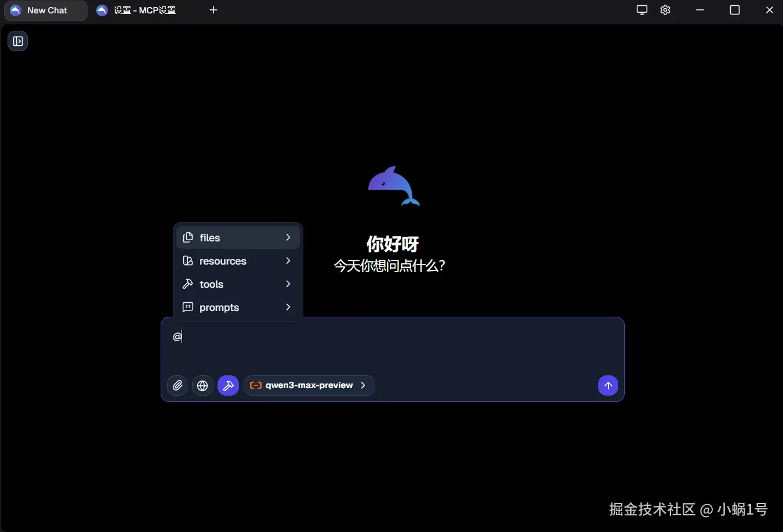Expand the files submenu chevron

(288, 237)
